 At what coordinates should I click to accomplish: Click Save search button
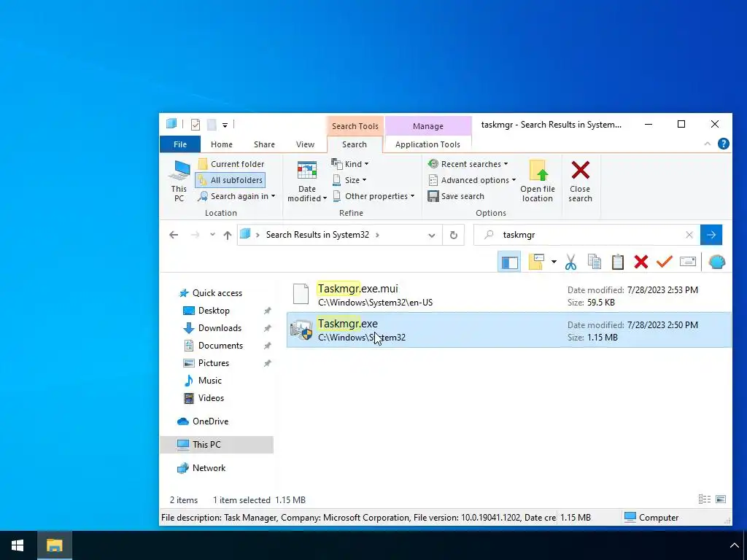(x=456, y=196)
